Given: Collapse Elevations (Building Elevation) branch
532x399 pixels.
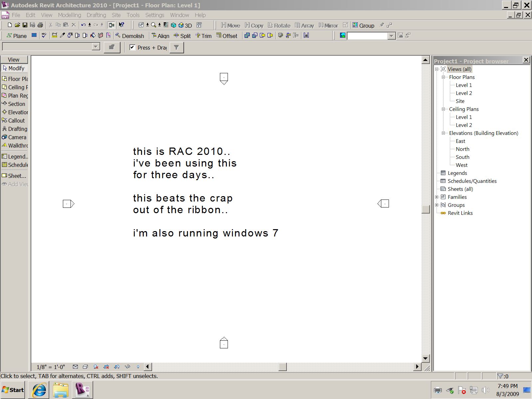Looking at the screenshot, I should tap(443, 133).
